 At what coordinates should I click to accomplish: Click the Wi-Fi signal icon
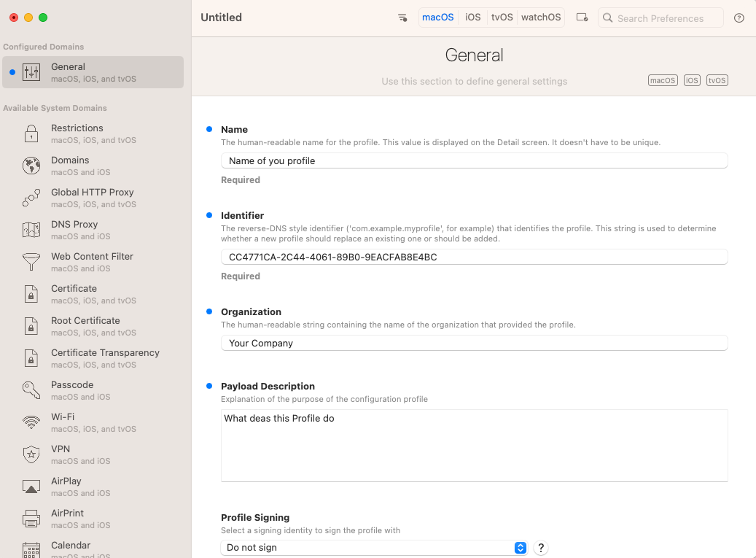pyautogui.click(x=31, y=422)
